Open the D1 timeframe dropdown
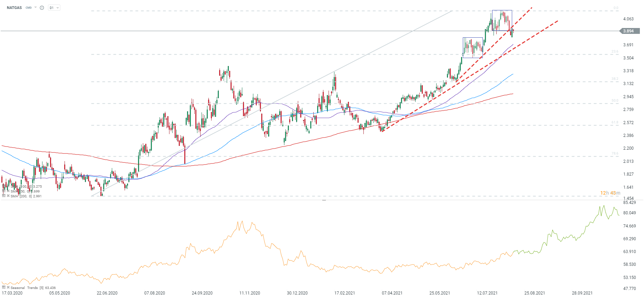 click(54, 8)
